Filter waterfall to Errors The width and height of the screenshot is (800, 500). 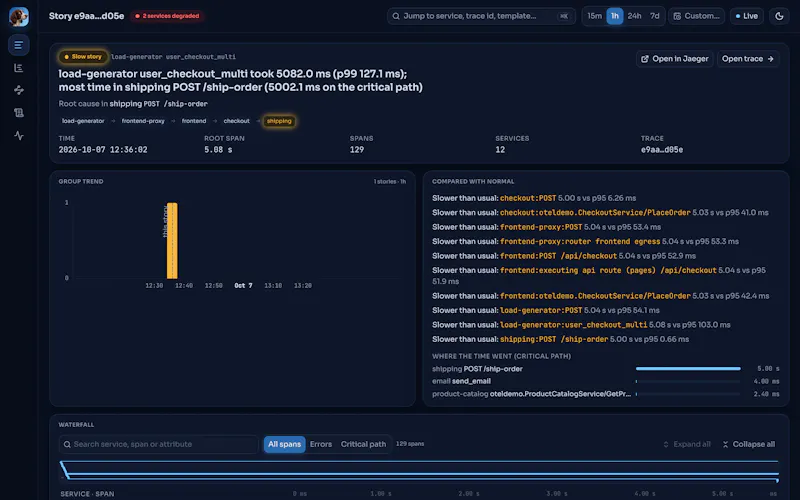pos(321,444)
